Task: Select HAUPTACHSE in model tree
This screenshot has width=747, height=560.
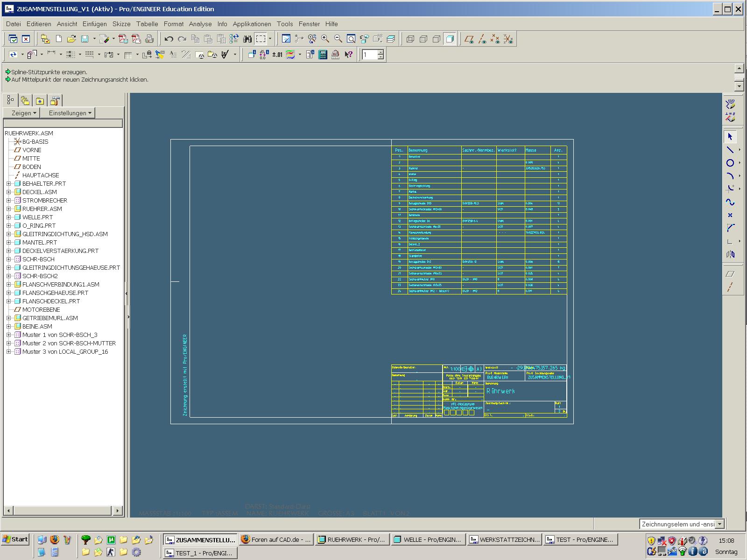Action: point(41,175)
